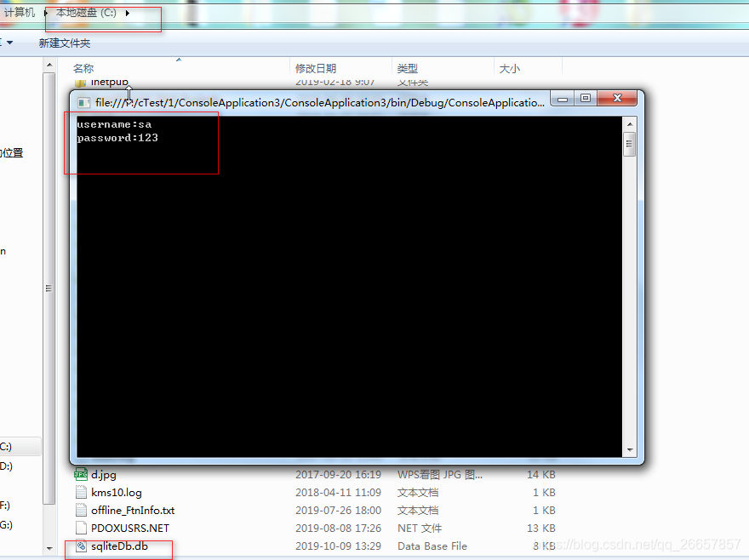Open d.jpg file icon
This screenshot has height=560, width=749.
[x=81, y=474]
